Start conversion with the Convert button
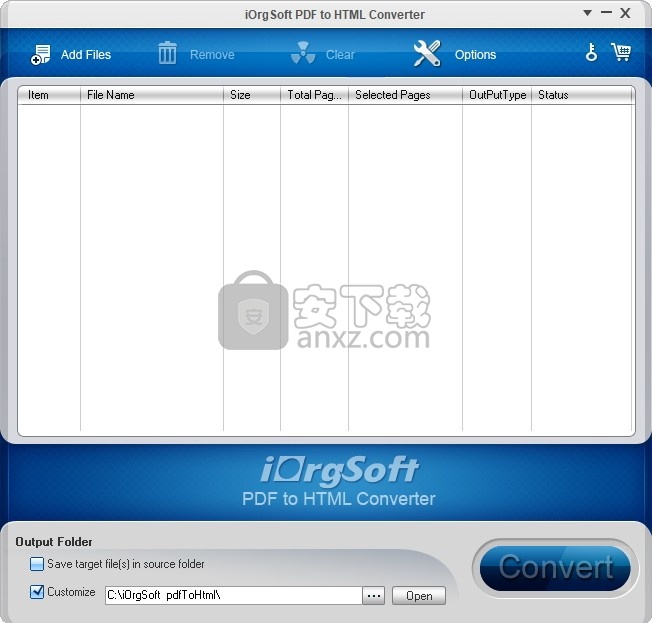652x623 pixels. [x=555, y=568]
